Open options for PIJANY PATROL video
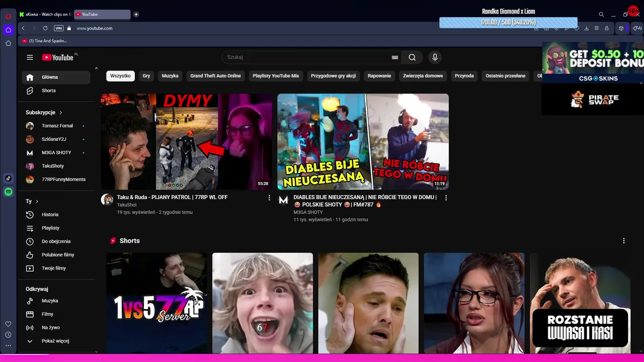644x362 pixels. [269, 198]
